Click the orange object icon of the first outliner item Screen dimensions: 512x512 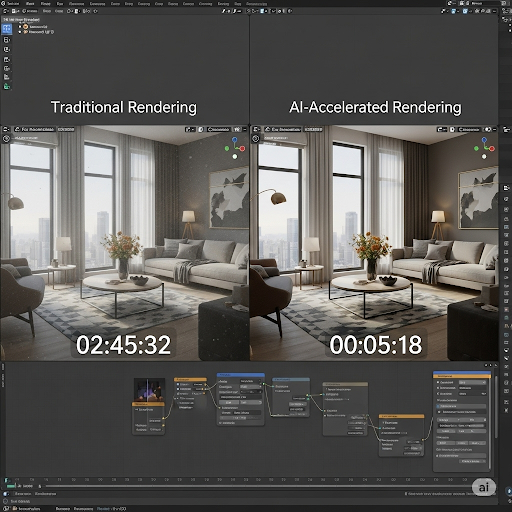pos(26,27)
